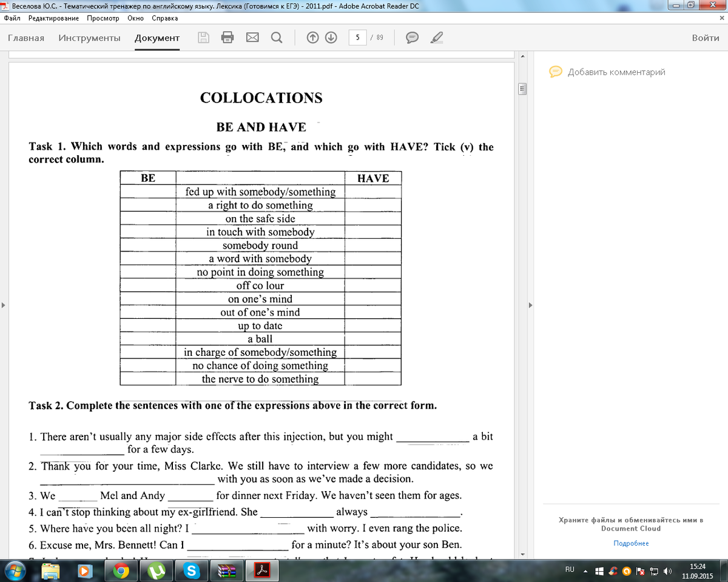Click the 'BE AND HAVE' subheading
Viewport: 728px width, 582px height.
[261, 127]
